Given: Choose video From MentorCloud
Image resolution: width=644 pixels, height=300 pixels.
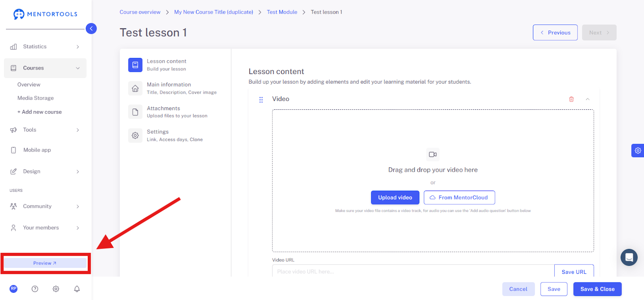Looking at the screenshot, I should (x=459, y=197).
